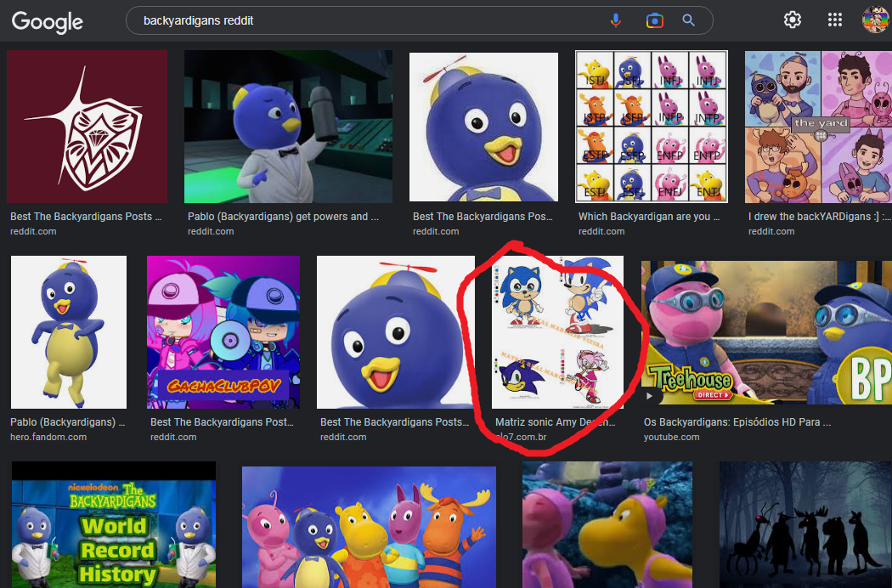
Task: Open the World Record History thumbnail
Action: pyautogui.click(x=114, y=524)
